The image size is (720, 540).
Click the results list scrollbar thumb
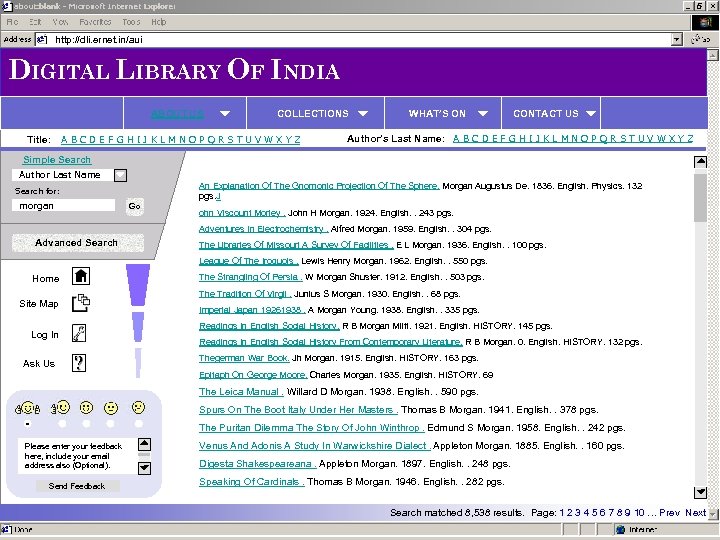coord(700,197)
